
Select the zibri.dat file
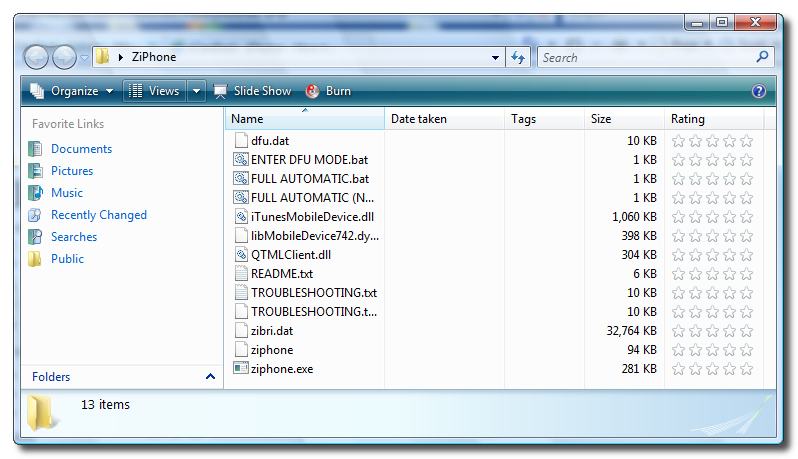[272, 331]
